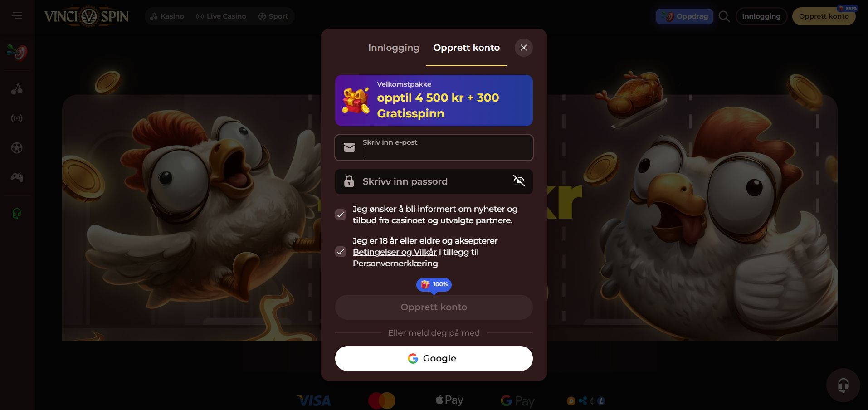Open the Live Casino menu item
868x410 pixels.
tap(221, 16)
